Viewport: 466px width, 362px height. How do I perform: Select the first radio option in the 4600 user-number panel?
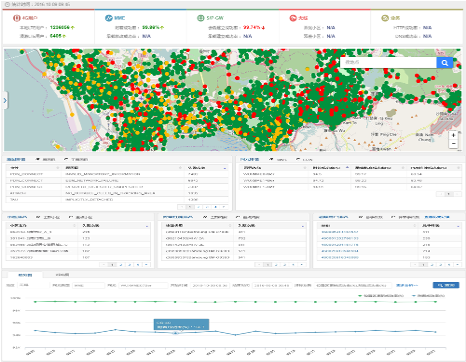360,217
